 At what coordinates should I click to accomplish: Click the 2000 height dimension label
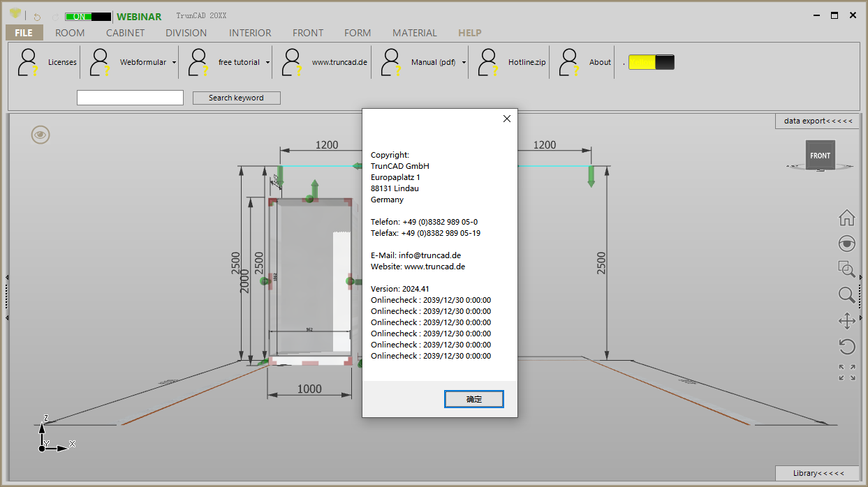pos(245,281)
